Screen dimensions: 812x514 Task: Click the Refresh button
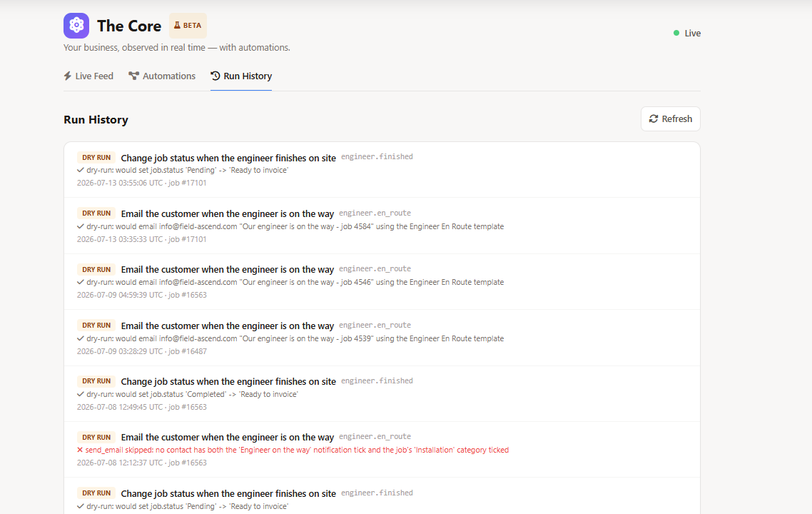click(671, 119)
